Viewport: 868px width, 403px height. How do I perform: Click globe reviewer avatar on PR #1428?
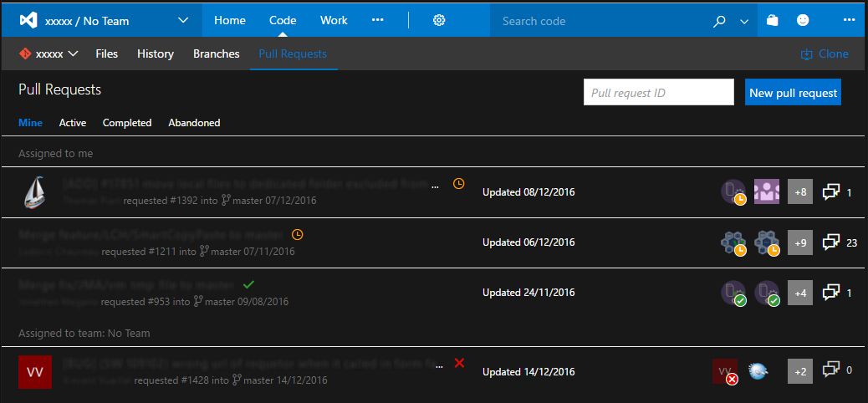(x=758, y=371)
